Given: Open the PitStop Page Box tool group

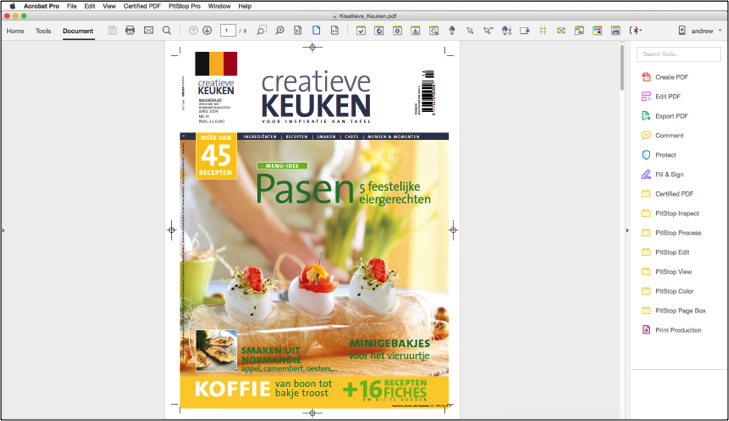Looking at the screenshot, I should [x=674, y=311].
